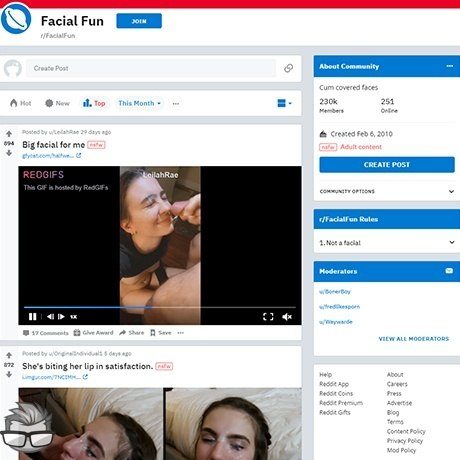Click external link icon next to imgur link

pos(85,377)
